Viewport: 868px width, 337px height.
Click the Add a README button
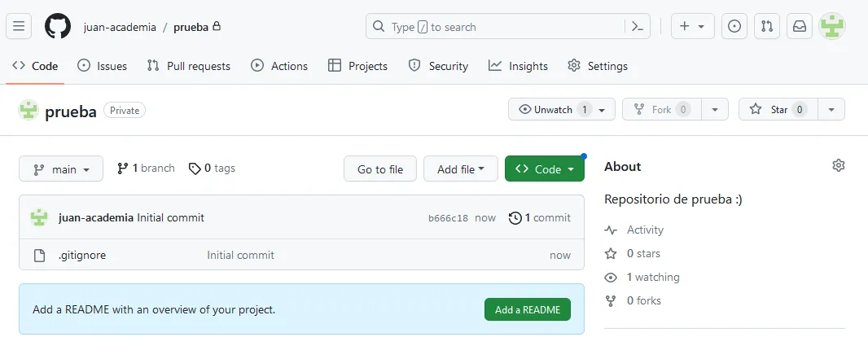point(527,309)
